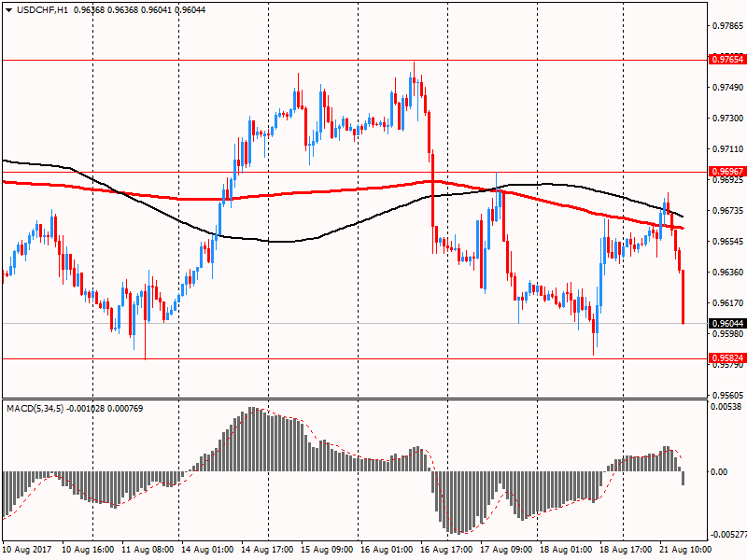Select the 0.96735 price scale value
Screen dimensions: 747x560
(x=727, y=211)
